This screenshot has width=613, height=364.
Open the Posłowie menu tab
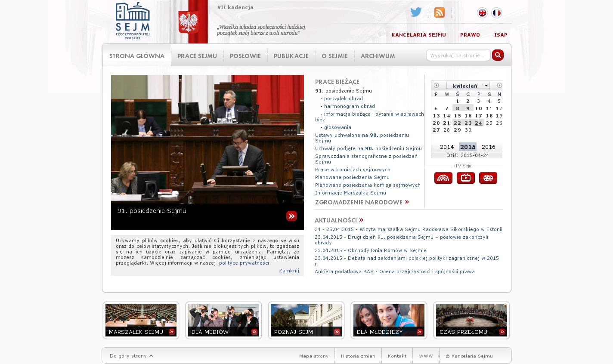point(245,56)
